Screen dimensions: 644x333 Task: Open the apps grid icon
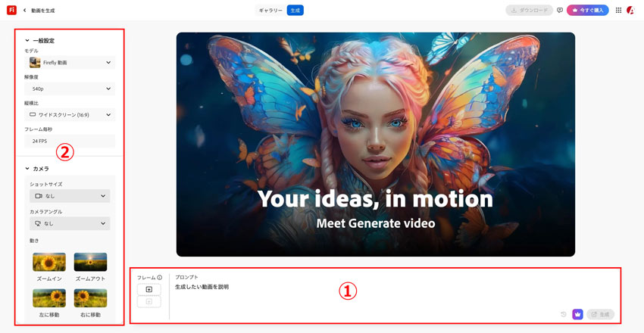(618, 11)
